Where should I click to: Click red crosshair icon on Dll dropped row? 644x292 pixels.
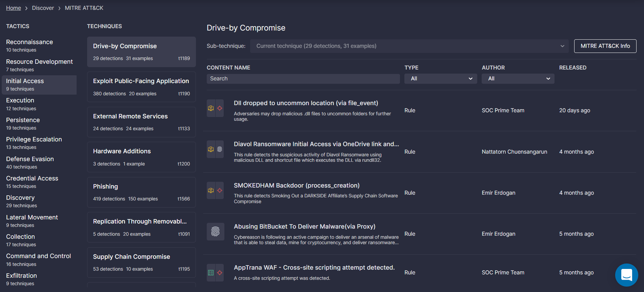coord(220,108)
